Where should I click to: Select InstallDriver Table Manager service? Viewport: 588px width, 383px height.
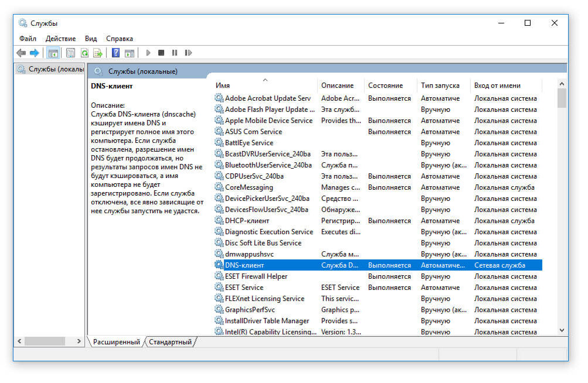[x=378, y=321]
